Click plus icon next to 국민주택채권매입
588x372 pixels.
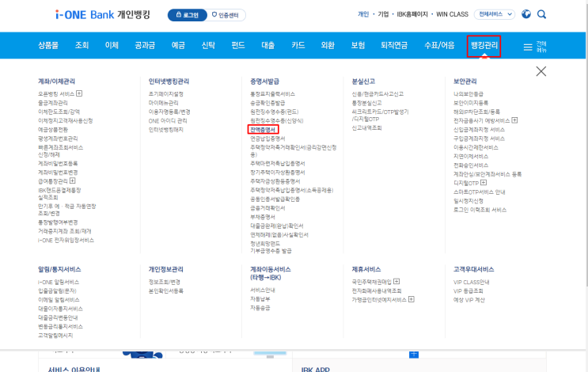pos(396,281)
